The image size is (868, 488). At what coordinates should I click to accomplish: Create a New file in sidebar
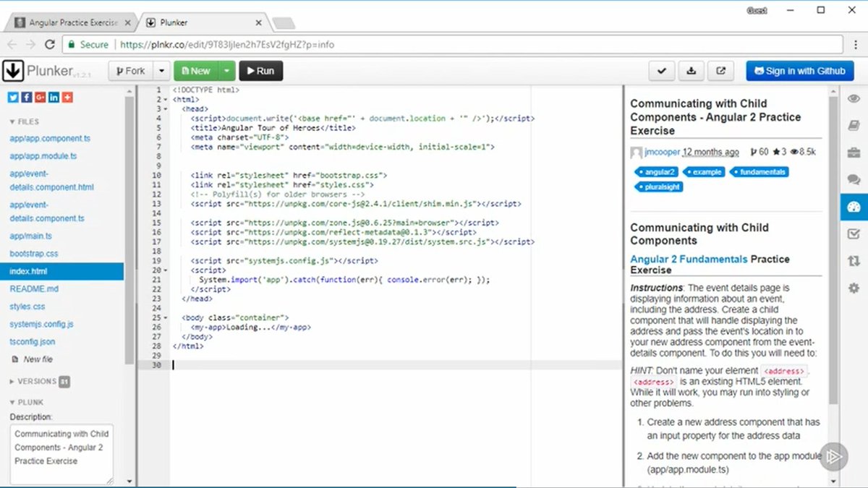click(33, 359)
